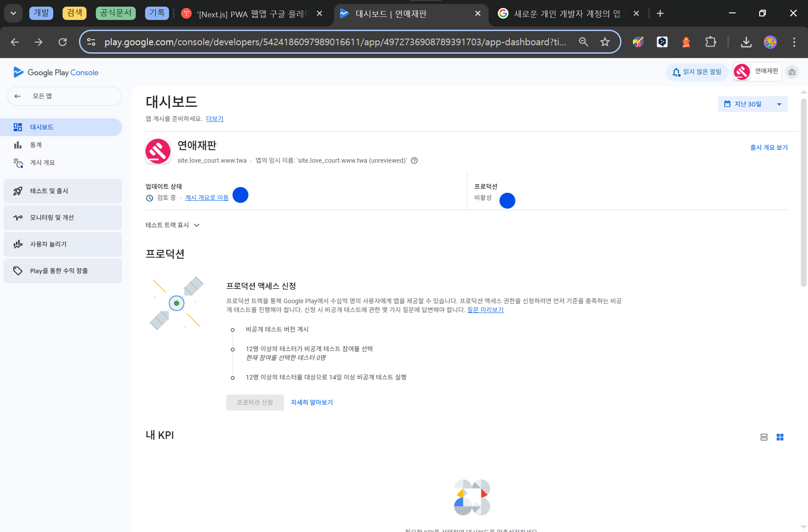Close the 대시보드 | 연애재판 tab

point(478,14)
